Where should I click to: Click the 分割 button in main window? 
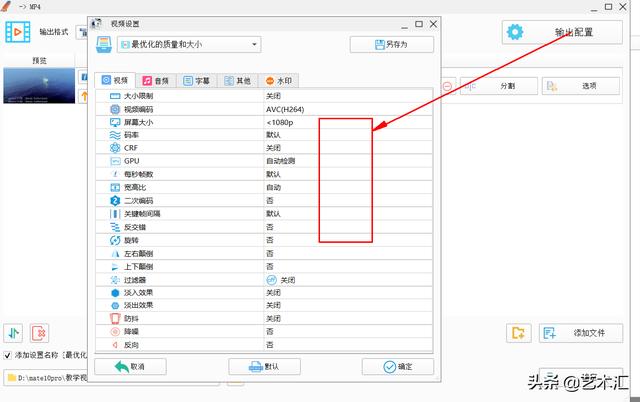[499, 86]
